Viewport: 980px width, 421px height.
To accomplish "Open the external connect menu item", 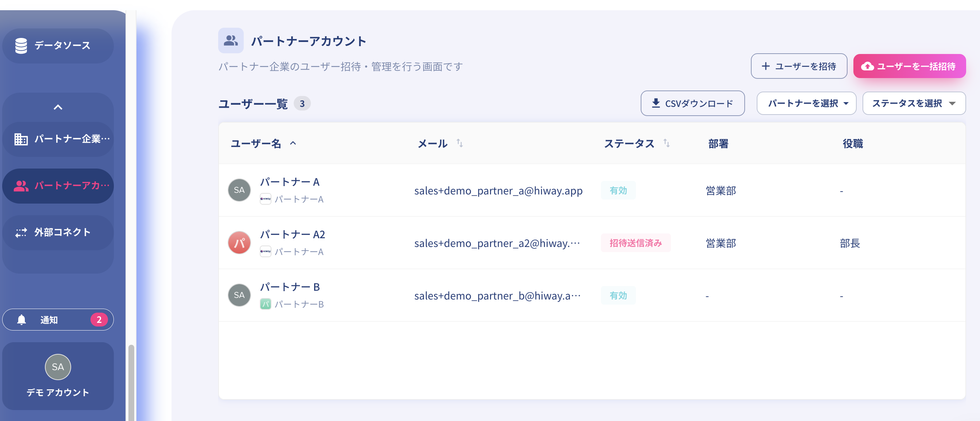I will tap(58, 232).
